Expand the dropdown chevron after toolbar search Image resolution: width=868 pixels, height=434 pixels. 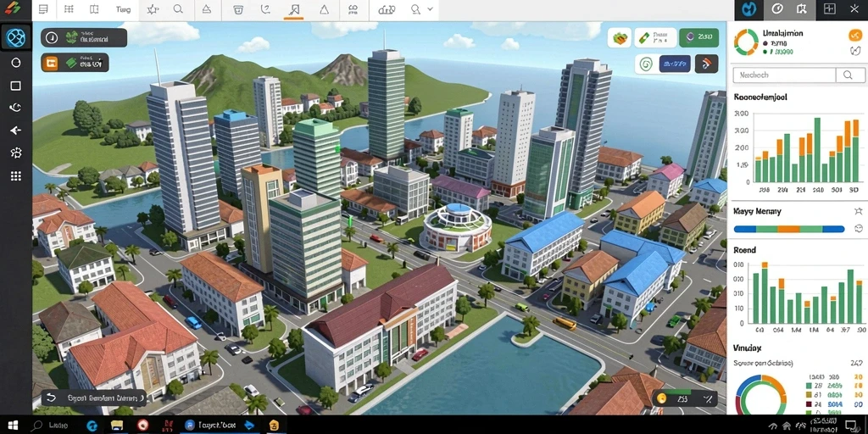point(430,9)
